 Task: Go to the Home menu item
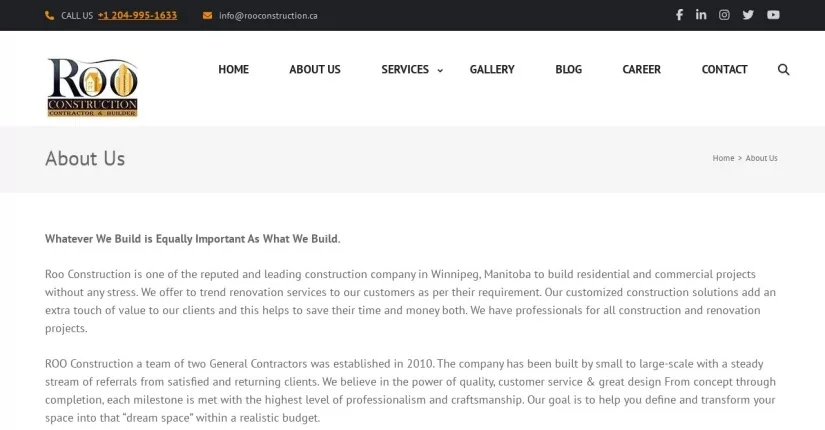coord(234,69)
